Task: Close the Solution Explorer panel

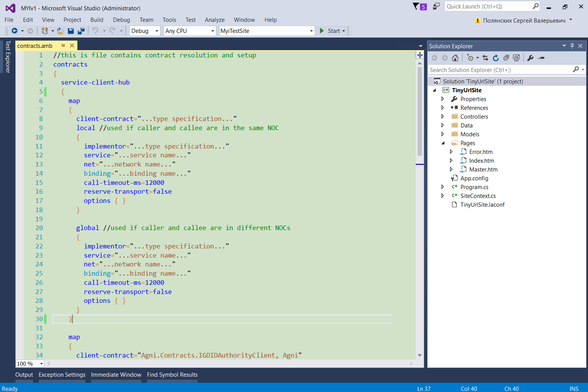Action: (580, 46)
